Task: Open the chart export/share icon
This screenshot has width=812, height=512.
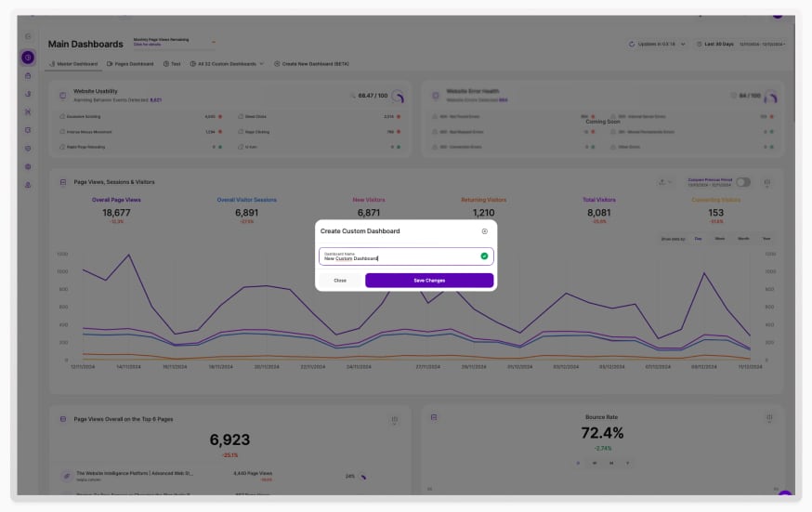Action: coord(664,182)
